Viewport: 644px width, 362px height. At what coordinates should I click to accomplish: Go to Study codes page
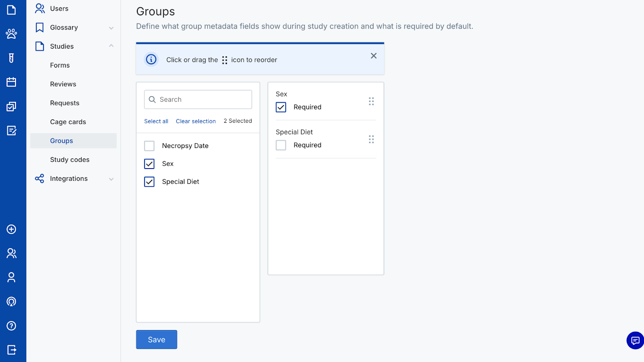70,160
